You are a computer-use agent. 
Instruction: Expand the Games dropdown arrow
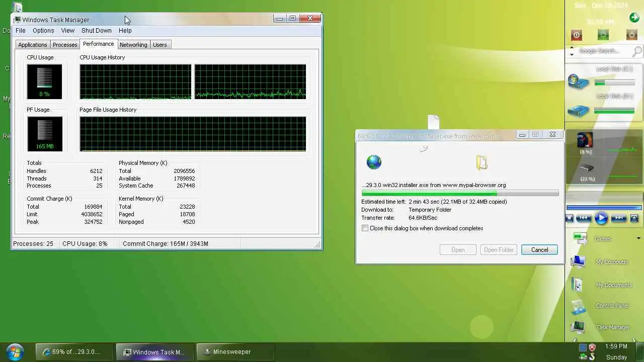[x=639, y=239]
